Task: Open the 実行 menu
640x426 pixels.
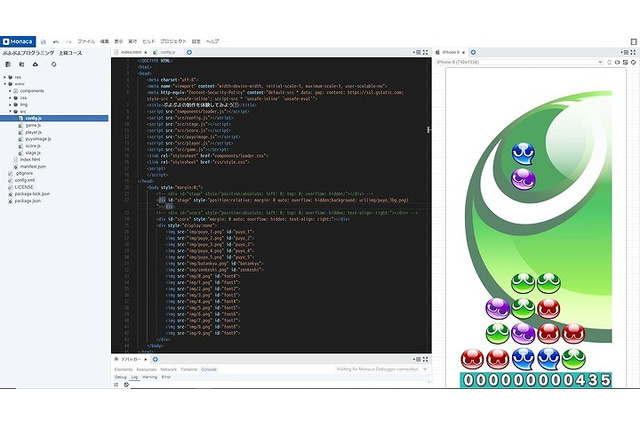Action: point(133,42)
